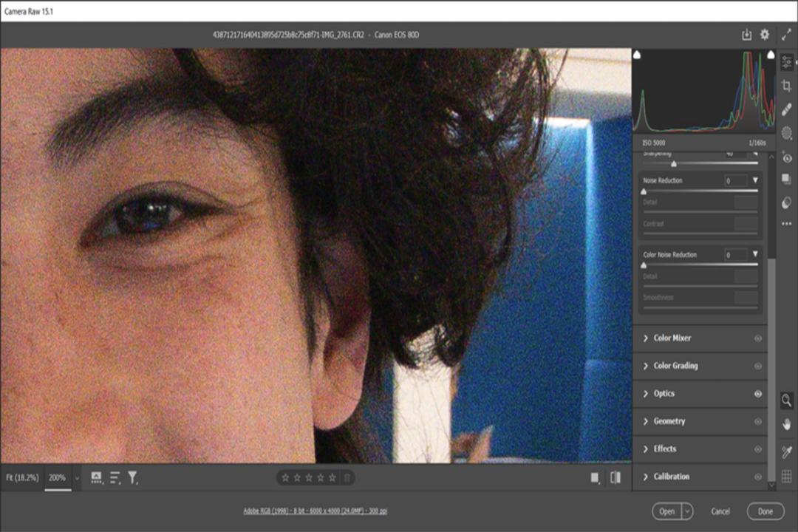Click the save image download icon
The image size is (798, 532).
pyautogui.click(x=746, y=35)
